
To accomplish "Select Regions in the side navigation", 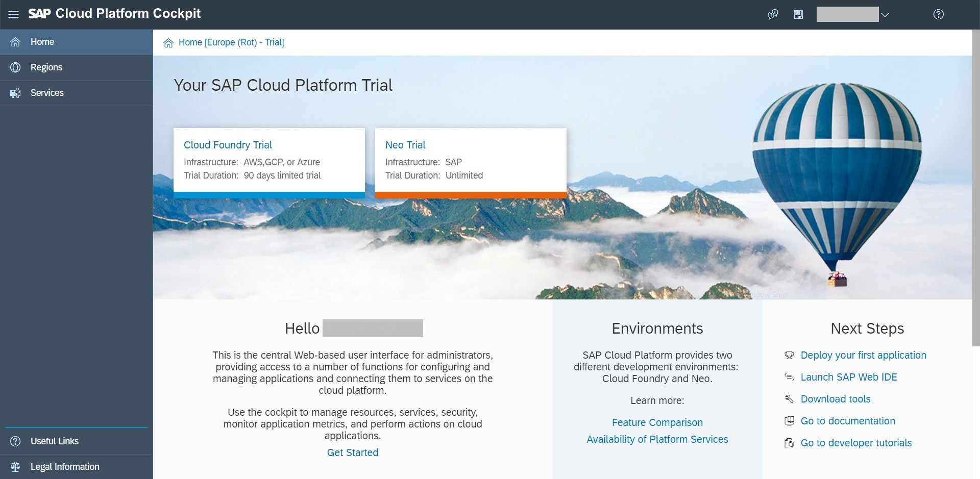I will coord(77,67).
